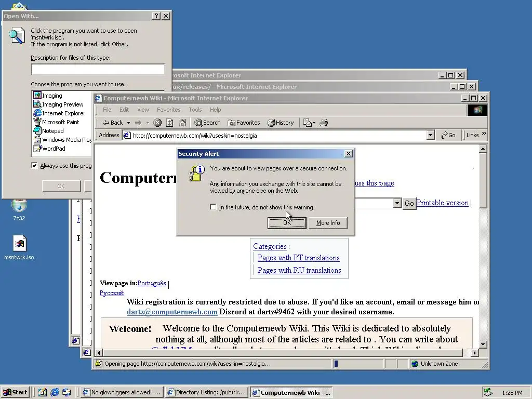
Task: Refresh the page using Refresh icon
Action: (170, 123)
